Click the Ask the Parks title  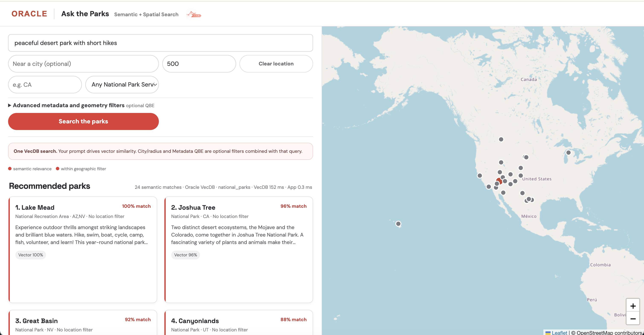pyautogui.click(x=85, y=14)
